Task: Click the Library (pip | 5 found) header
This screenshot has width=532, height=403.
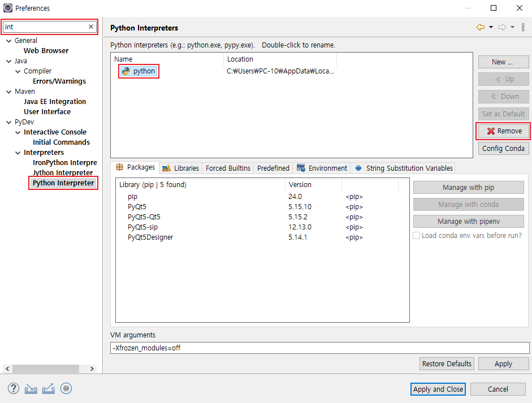Action: pyautogui.click(x=200, y=184)
